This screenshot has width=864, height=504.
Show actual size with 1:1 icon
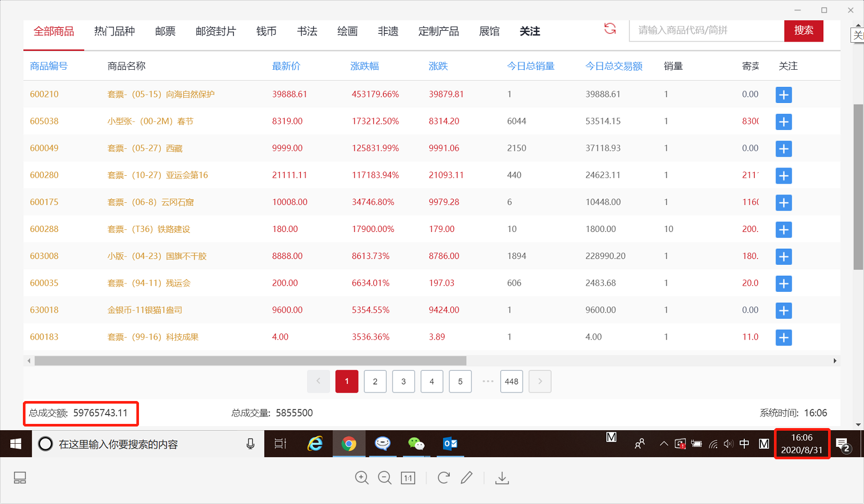pos(408,477)
